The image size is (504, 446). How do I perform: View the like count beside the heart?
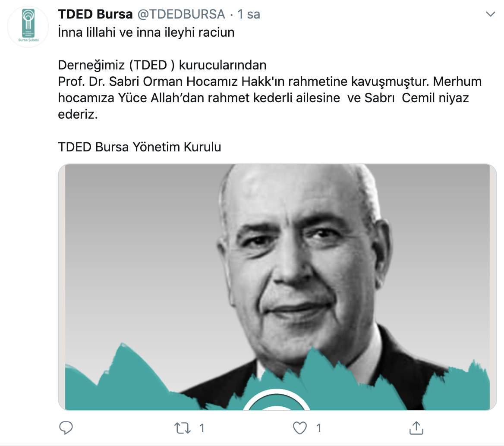(x=318, y=428)
